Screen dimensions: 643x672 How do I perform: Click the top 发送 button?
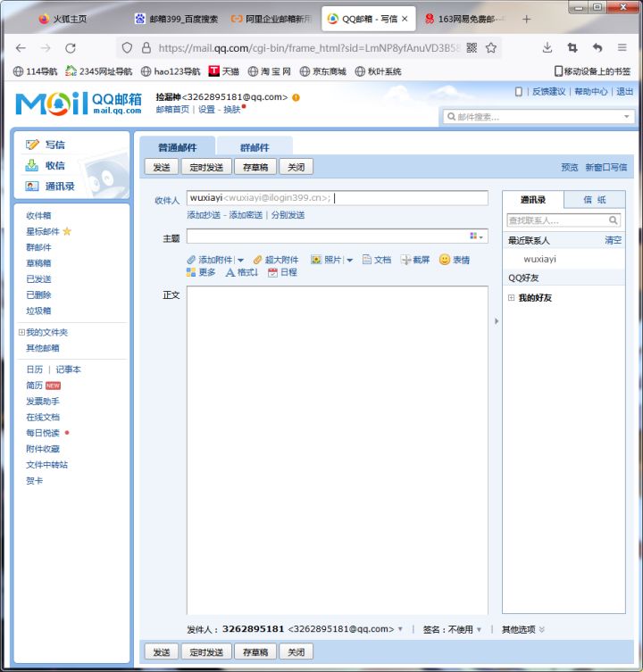162,167
